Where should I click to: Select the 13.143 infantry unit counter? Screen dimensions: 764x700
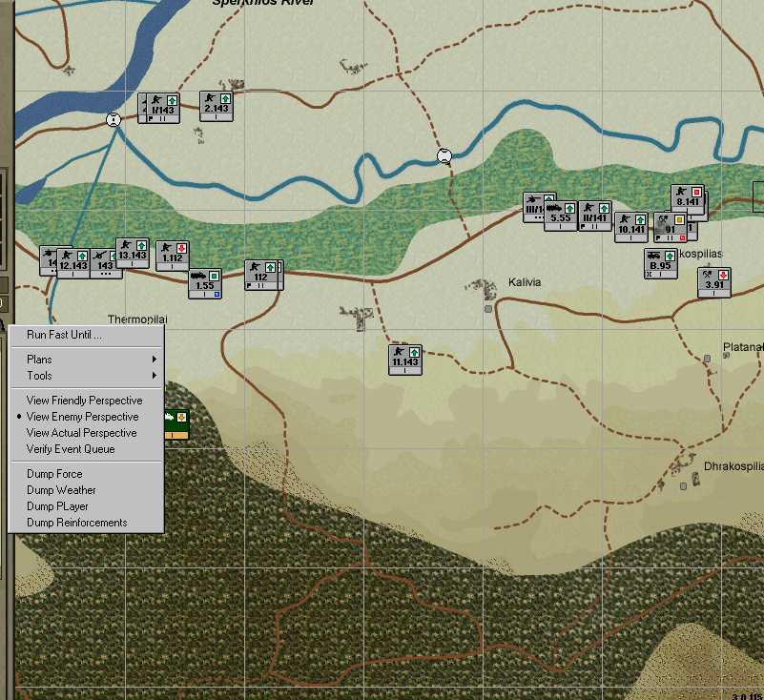[133, 253]
